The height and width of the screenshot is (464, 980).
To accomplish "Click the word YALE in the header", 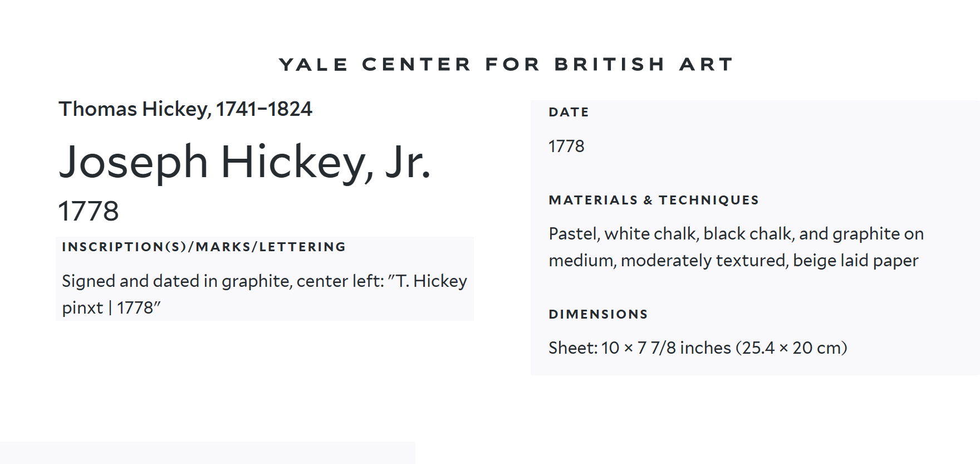I will click(313, 65).
